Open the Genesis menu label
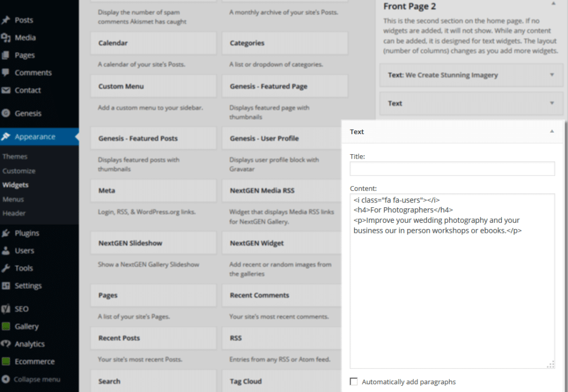The height and width of the screenshot is (392, 568). 28,113
